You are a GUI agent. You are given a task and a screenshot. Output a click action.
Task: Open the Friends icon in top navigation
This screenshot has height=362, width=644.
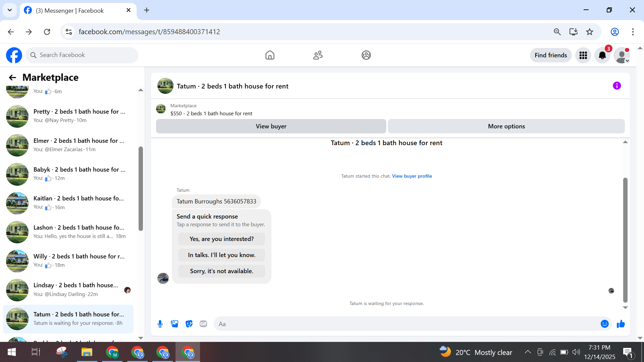point(318,55)
